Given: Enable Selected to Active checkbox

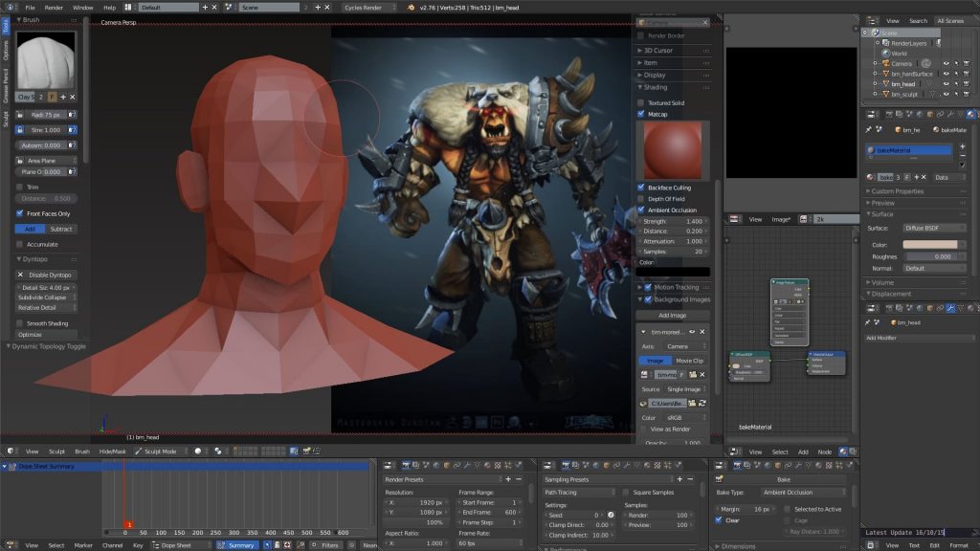Looking at the screenshot, I should (787, 509).
